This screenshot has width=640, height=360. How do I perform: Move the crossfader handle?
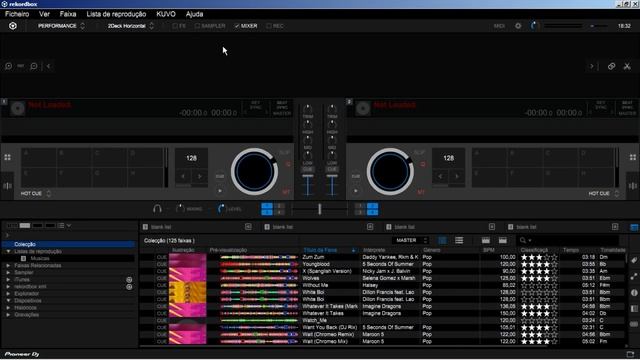coord(320,209)
